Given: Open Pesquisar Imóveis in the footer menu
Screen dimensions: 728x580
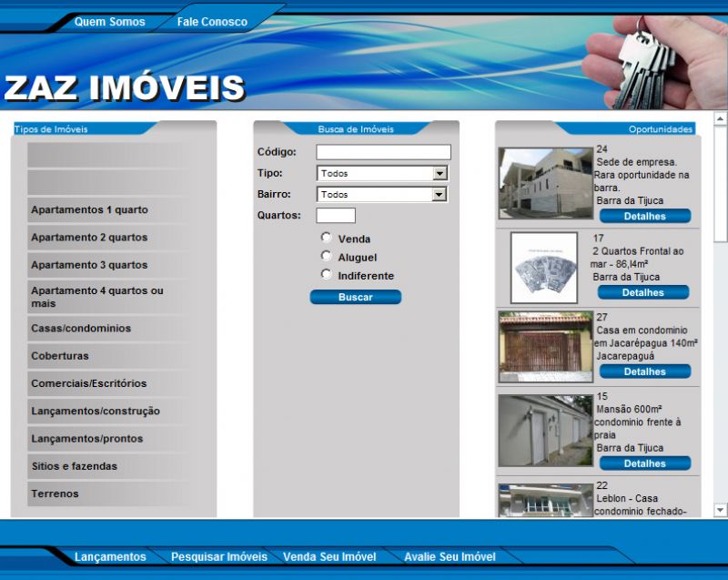Looking at the screenshot, I should click(x=219, y=556).
